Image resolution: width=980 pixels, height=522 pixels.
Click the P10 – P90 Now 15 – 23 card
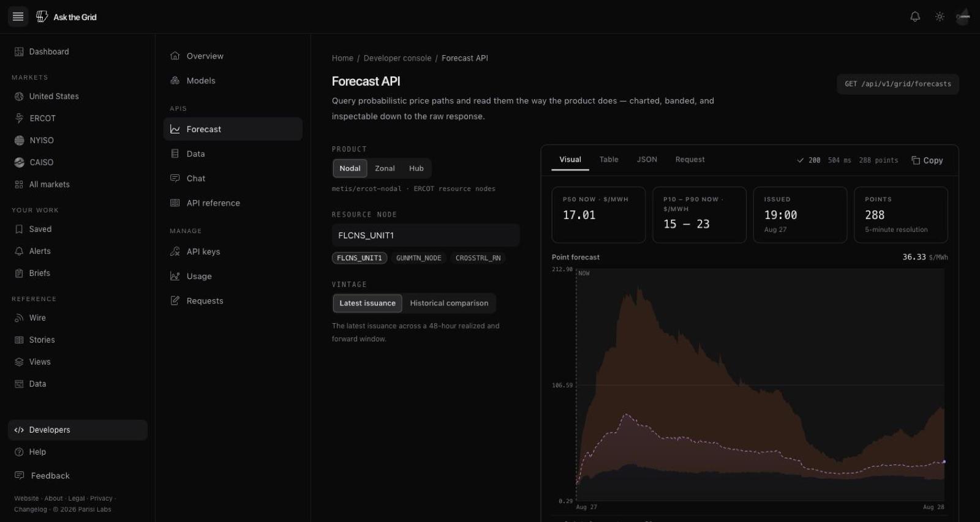[699, 215]
